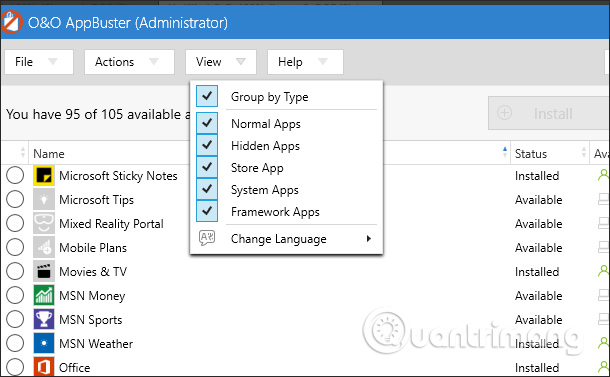The image size is (610, 377).
Task: Click Installed status of Movies & TV
Action: [537, 272]
